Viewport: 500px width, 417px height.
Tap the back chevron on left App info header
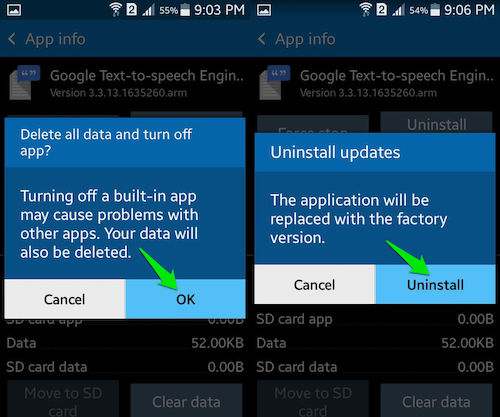[12, 39]
